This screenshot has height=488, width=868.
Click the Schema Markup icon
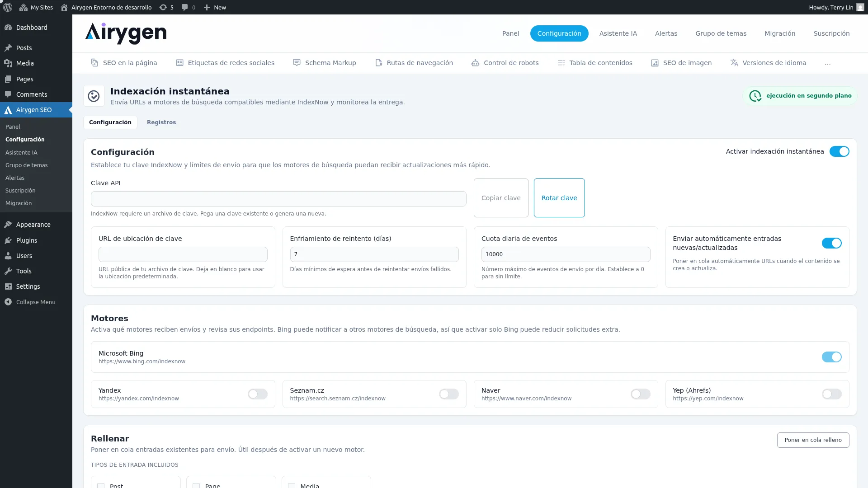coord(297,63)
